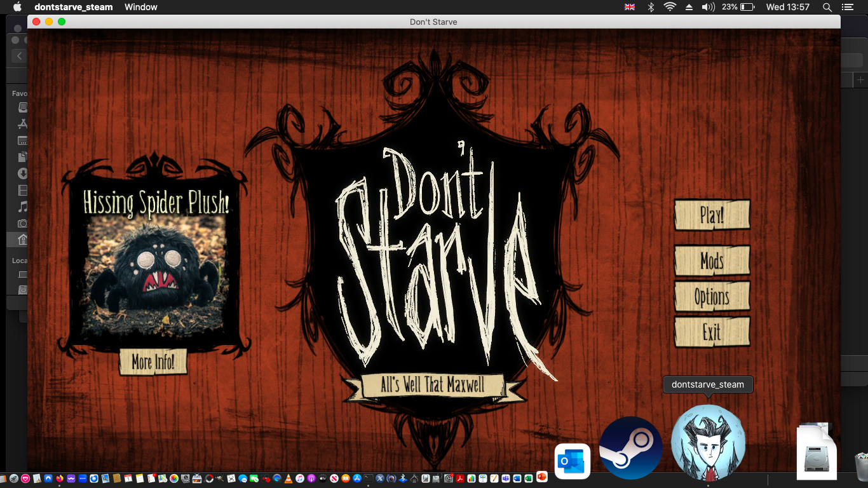Open Podcasts app in the Dock
This screenshot has height=488, width=868.
point(311,478)
